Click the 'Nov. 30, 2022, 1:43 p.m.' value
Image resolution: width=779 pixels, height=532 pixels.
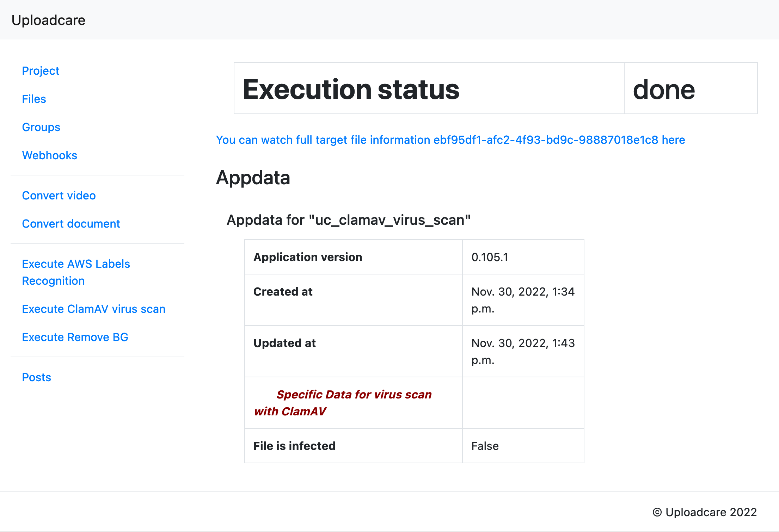click(523, 352)
